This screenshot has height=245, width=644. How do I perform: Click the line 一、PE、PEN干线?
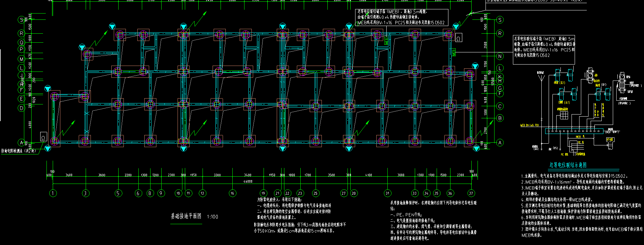pyautogui.click(x=406, y=215)
